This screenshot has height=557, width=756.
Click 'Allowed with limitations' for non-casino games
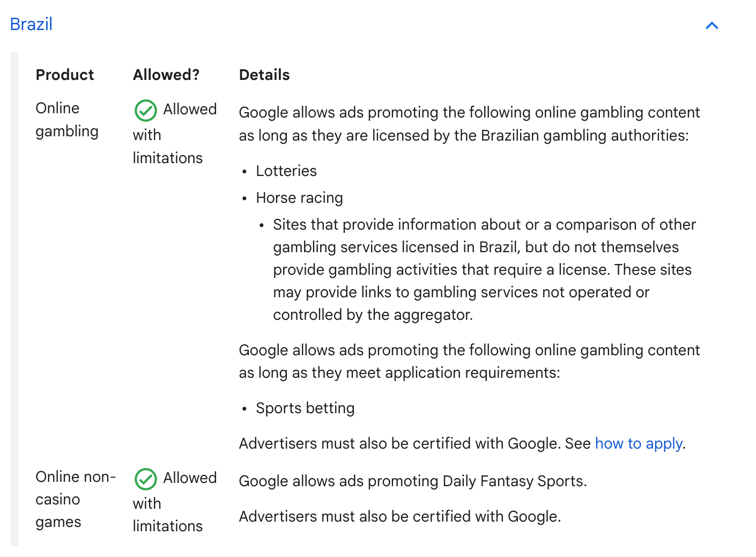[x=175, y=502]
